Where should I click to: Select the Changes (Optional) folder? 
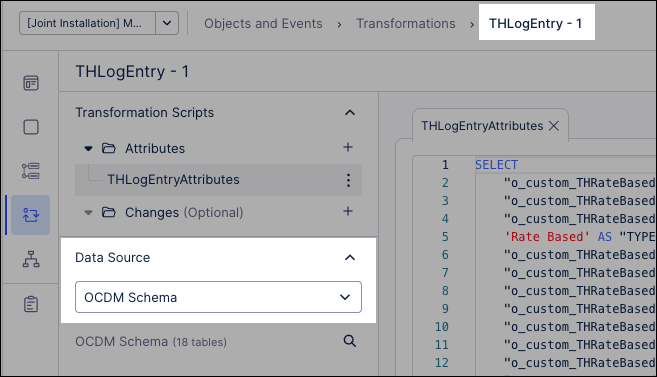184,212
